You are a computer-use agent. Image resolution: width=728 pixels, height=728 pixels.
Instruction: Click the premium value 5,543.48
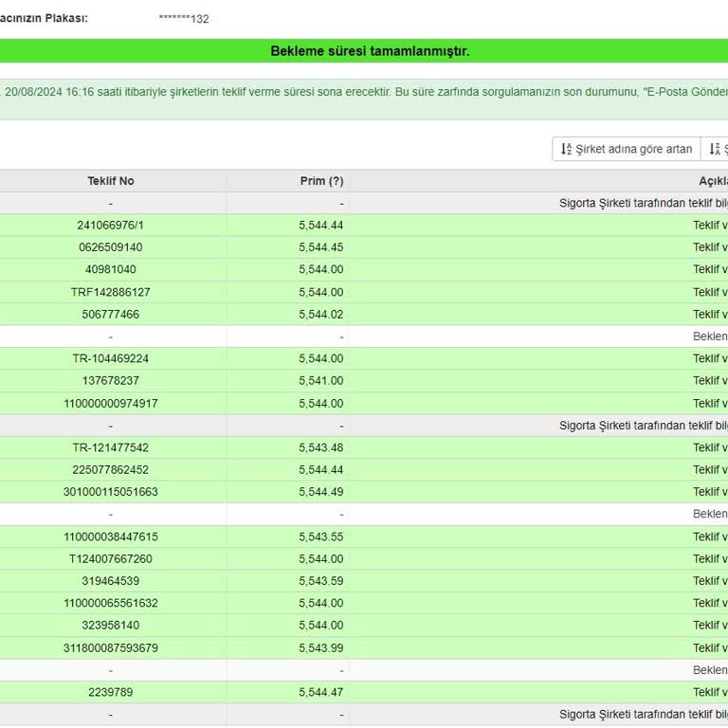(320, 447)
